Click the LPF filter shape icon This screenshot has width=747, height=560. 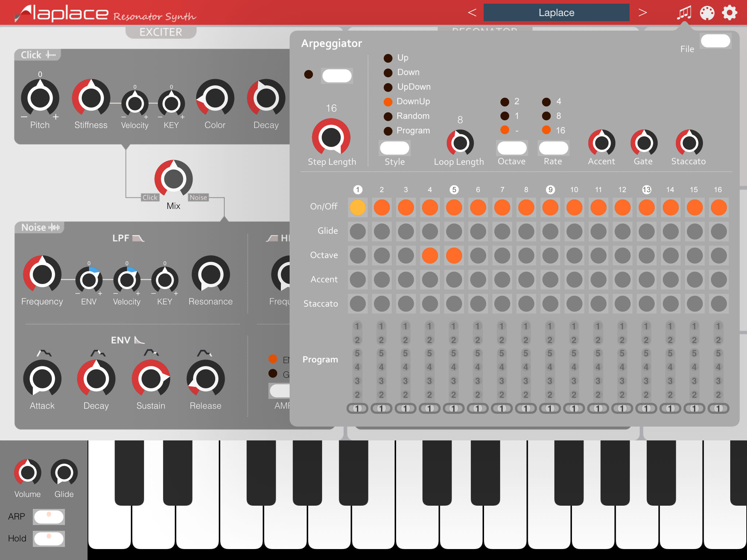coord(138,238)
